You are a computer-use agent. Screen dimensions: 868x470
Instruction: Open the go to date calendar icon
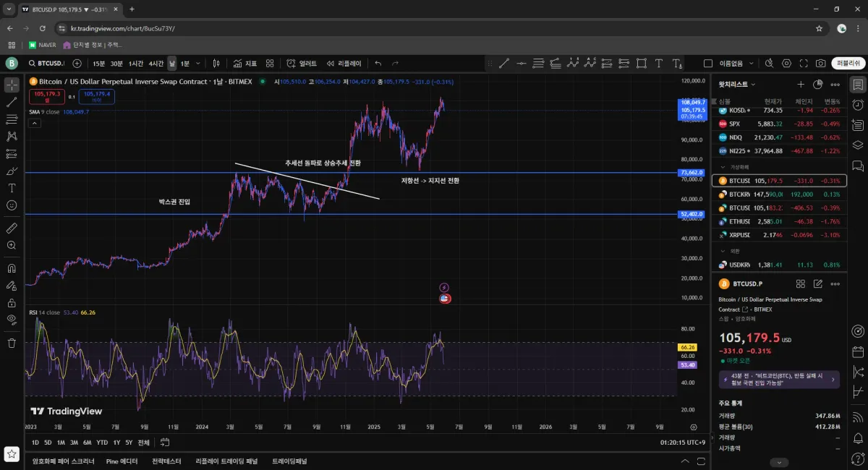tap(165, 443)
